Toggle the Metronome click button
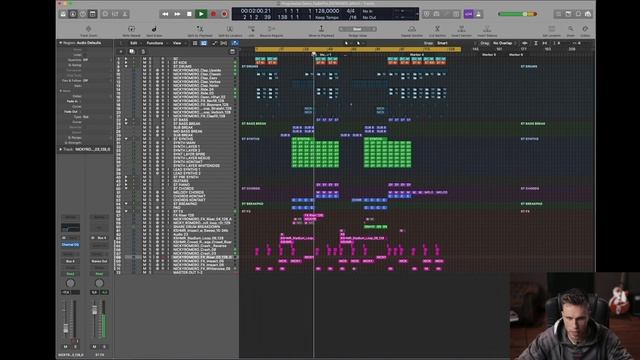640x360 pixels. click(478, 14)
